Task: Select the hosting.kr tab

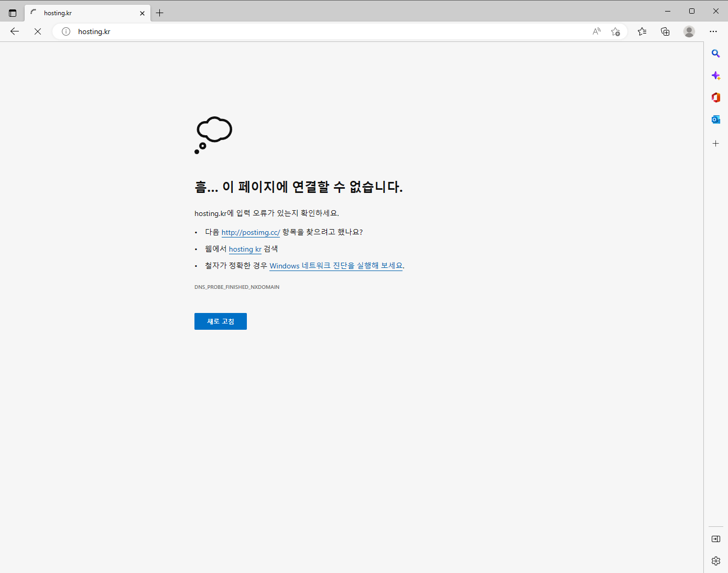Action: point(84,13)
